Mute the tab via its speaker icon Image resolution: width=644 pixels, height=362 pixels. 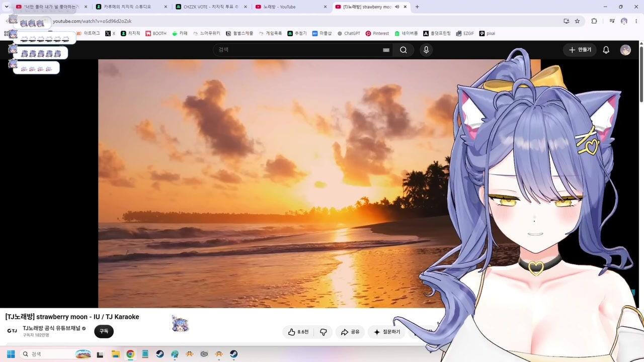coord(397,7)
